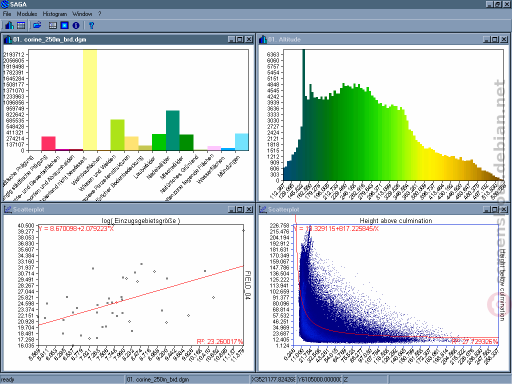Click the log( Einzugsgebietsgröße ) plot title
The image size is (512, 384).
141,220
